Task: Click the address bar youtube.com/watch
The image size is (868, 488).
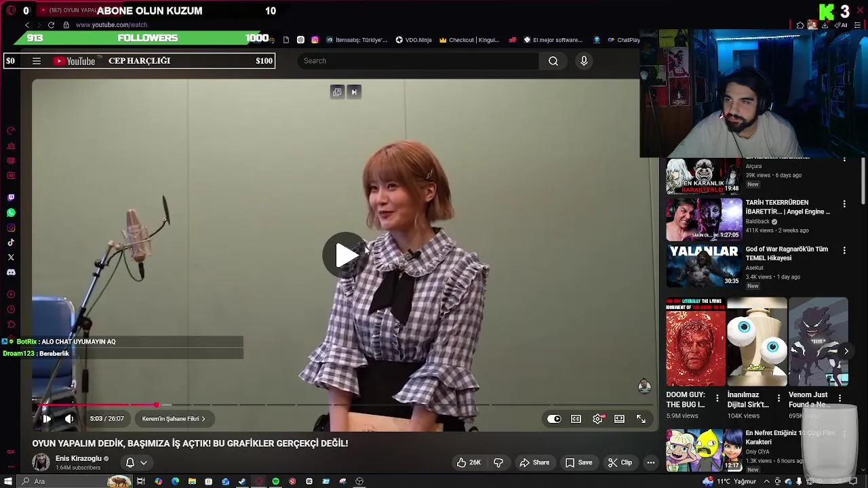Action: click(111, 25)
